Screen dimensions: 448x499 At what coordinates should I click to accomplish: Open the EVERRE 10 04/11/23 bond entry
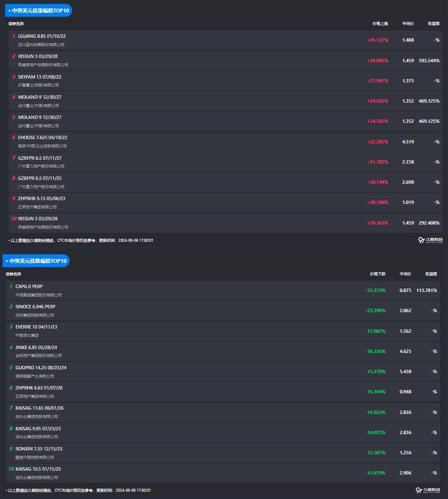pyautogui.click(x=36, y=327)
